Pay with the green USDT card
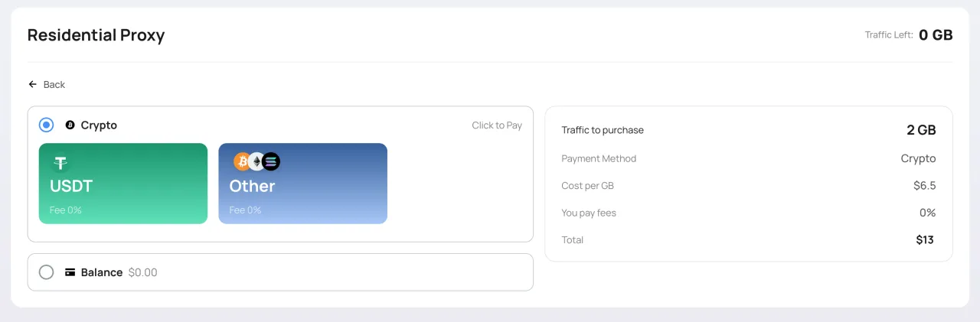The width and height of the screenshot is (980, 322). click(x=123, y=184)
